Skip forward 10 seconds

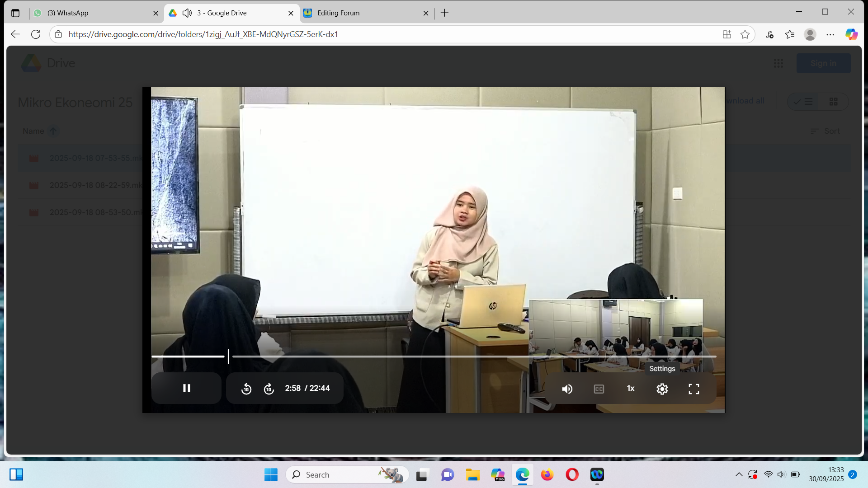coord(269,389)
